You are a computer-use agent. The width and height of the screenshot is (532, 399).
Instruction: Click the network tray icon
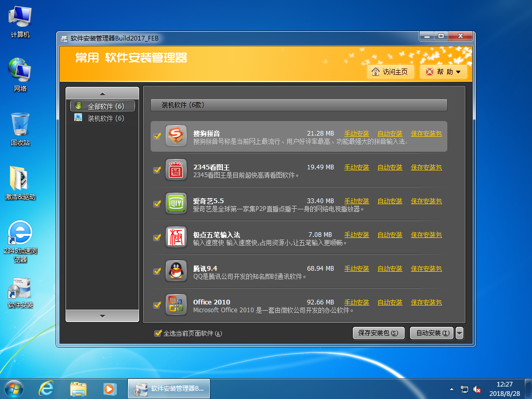(464, 390)
